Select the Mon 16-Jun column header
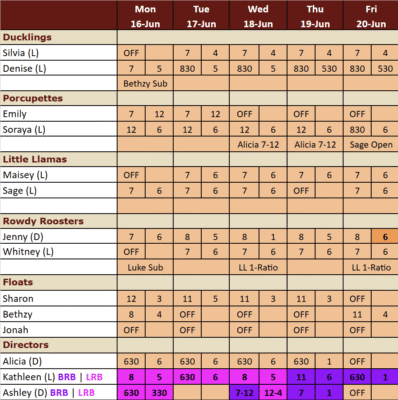The width and height of the screenshot is (398, 400). 145,15
